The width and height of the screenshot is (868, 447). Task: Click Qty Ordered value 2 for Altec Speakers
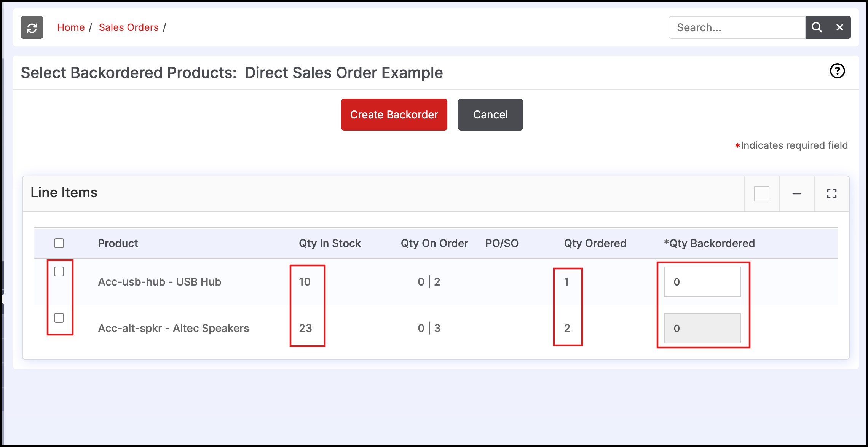click(x=567, y=328)
